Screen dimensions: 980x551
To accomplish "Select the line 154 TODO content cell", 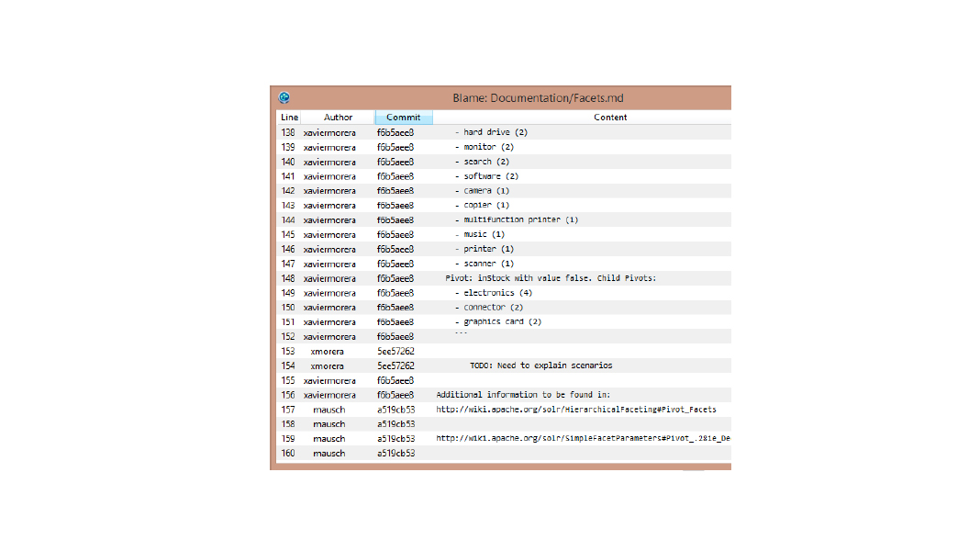I will click(x=540, y=365).
